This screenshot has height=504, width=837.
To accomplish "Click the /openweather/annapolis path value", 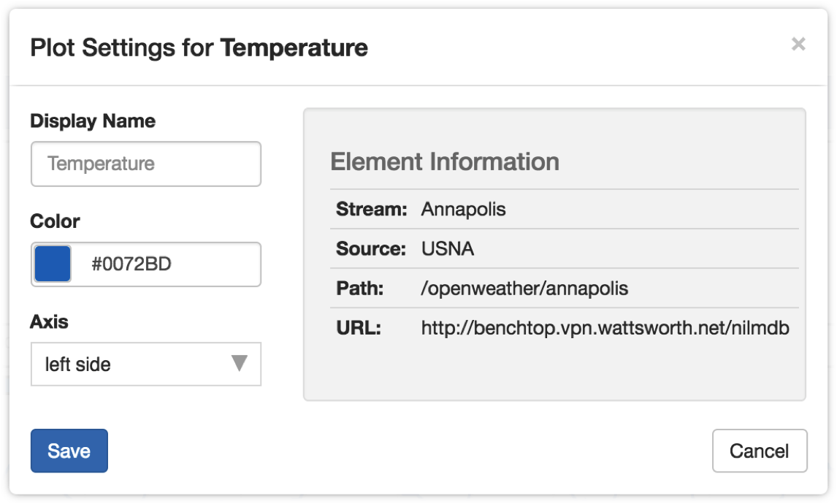I will tap(524, 289).
